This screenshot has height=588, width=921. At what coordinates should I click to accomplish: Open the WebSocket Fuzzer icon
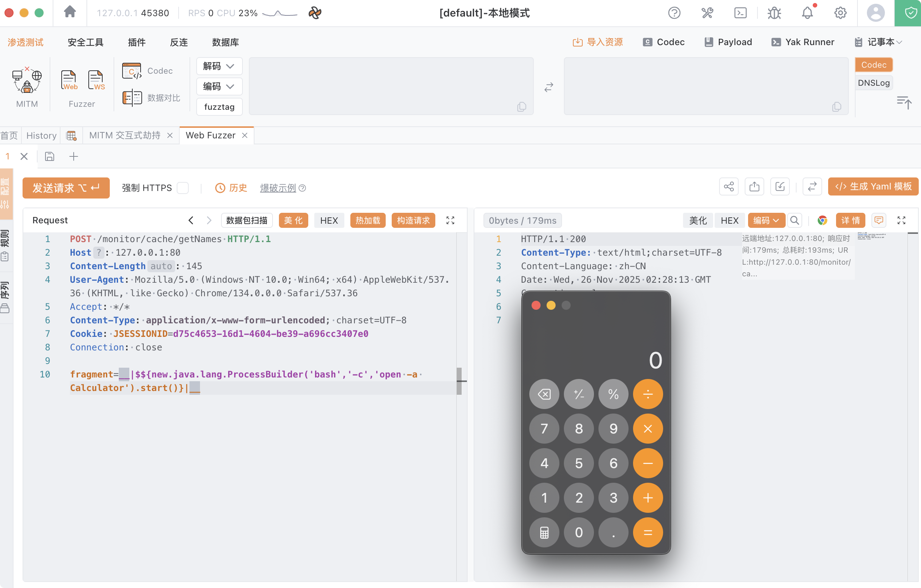pos(95,80)
